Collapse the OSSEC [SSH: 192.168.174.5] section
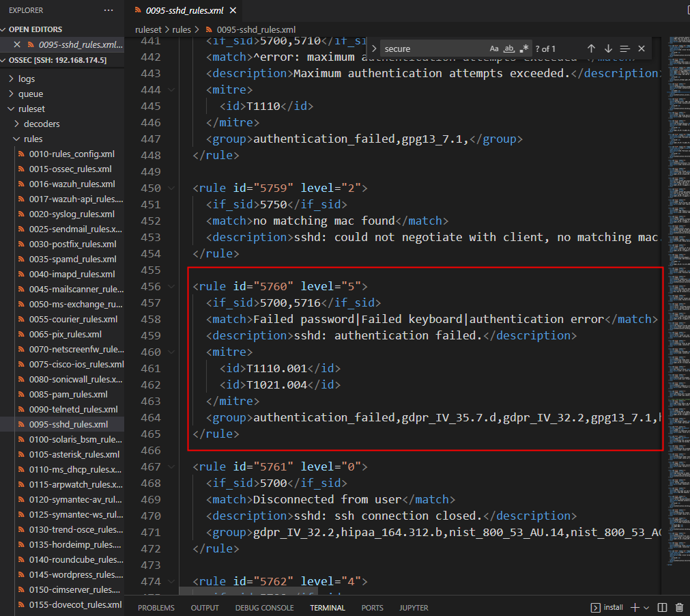Screen dimensions: 690x616 [62, 60]
